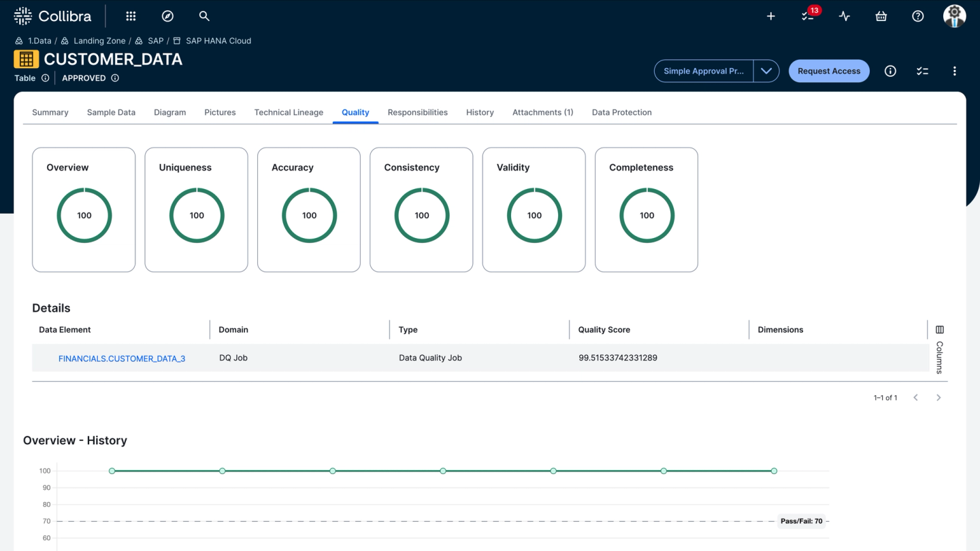980x551 pixels.
Task: Open the search magnifier icon
Action: point(204,16)
